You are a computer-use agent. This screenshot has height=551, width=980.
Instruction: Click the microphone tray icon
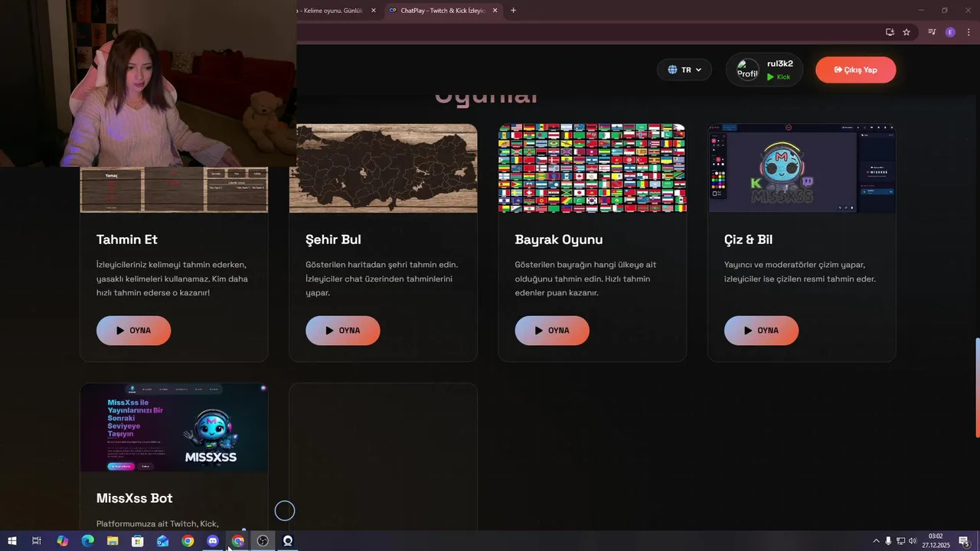[x=888, y=541]
